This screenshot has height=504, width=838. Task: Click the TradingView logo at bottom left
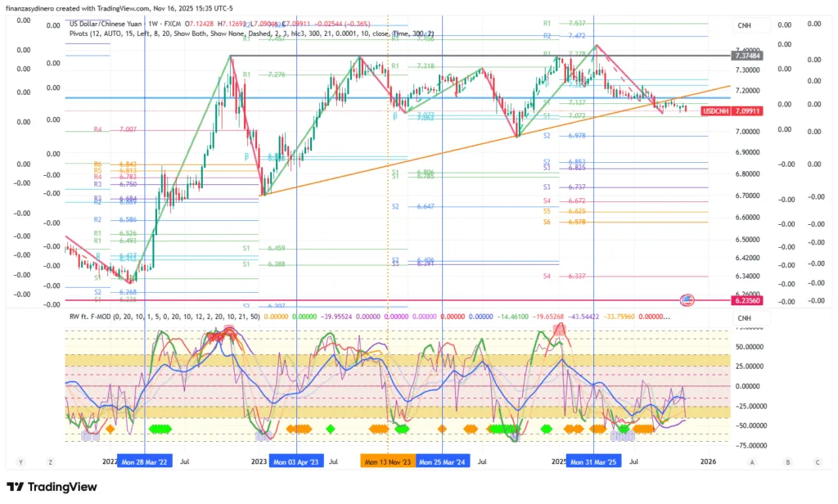click(x=52, y=488)
